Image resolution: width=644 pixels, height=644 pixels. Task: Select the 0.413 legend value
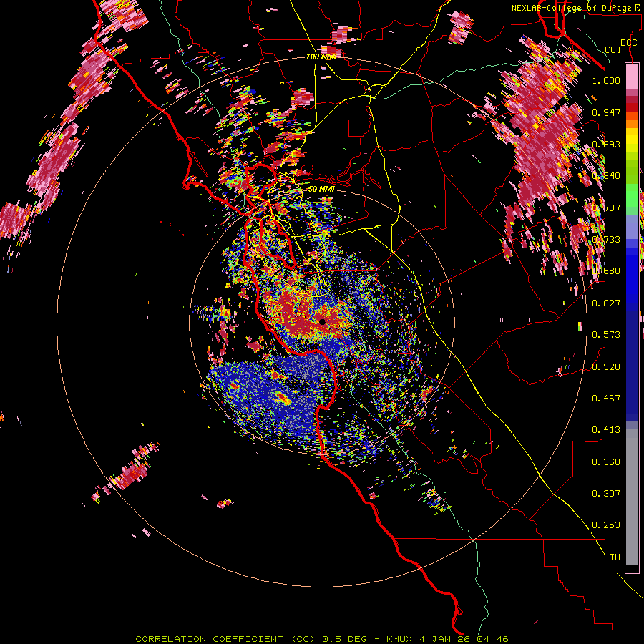(606, 430)
